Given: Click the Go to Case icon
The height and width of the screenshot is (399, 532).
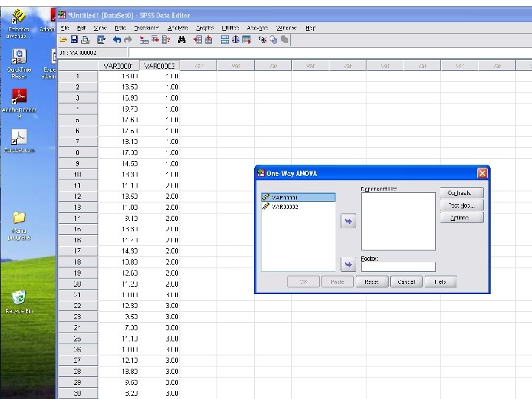Looking at the screenshot, I should click(144, 40).
